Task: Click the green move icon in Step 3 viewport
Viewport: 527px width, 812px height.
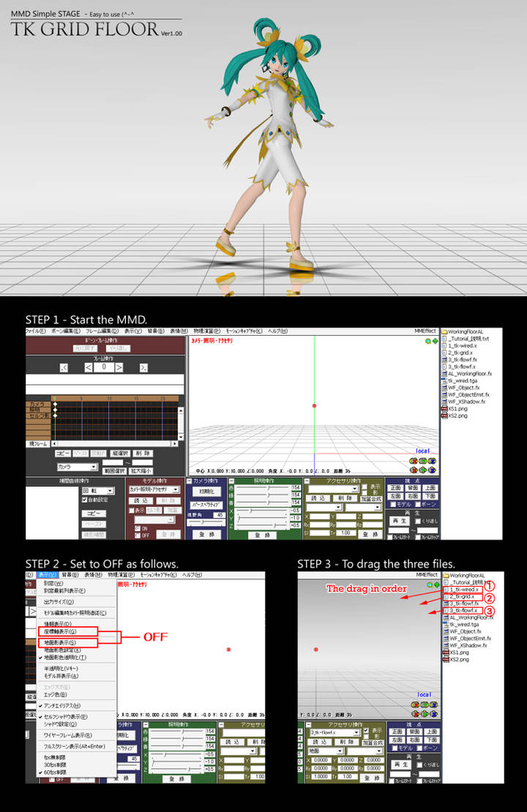Action: (x=436, y=584)
